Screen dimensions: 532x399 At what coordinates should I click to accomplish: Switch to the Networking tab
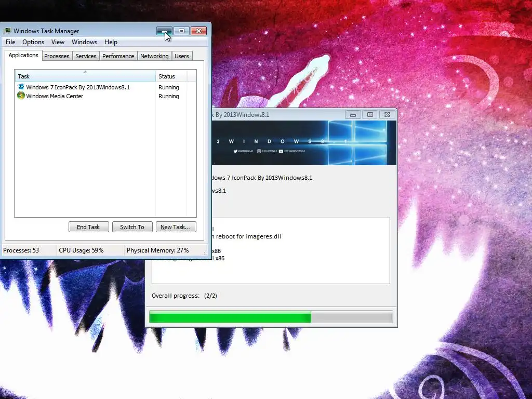coord(154,56)
